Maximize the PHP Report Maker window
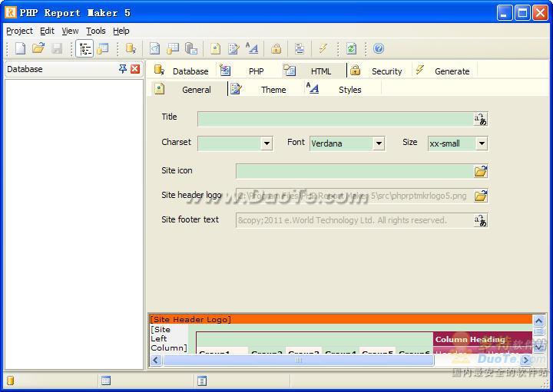Screen dimensions: 553x392 point(522,13)
